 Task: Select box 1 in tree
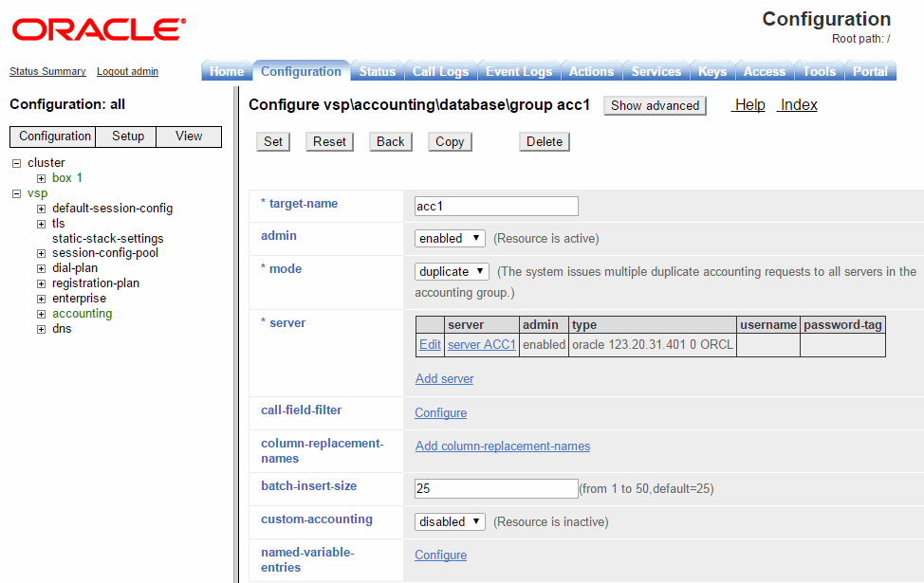point(67,178)
